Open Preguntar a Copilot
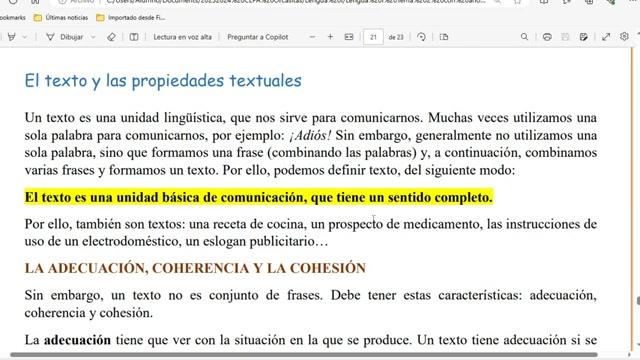 coord(258,37)
